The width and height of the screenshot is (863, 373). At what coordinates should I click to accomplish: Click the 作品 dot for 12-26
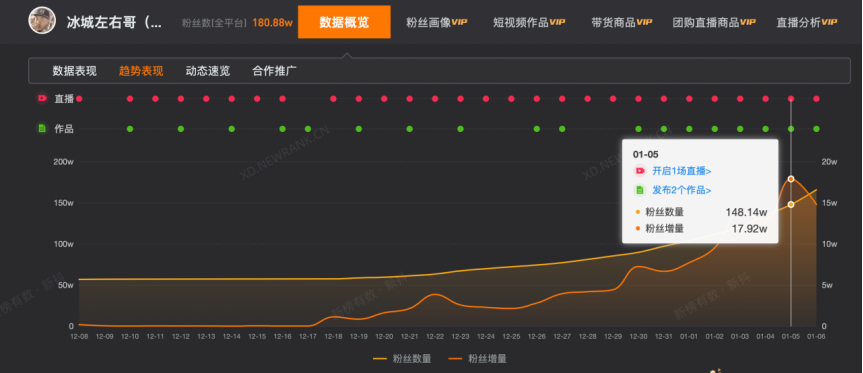[537, 129]
